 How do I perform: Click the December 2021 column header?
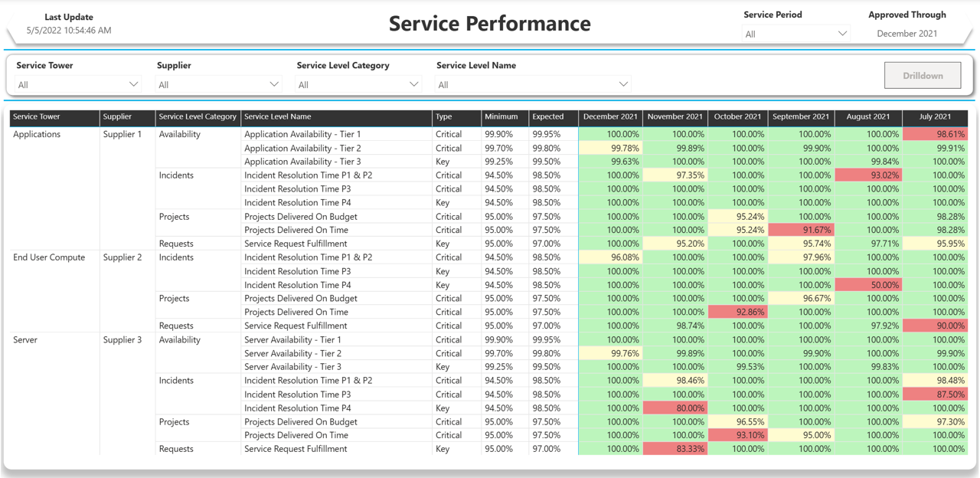click(x=609, y=118)
